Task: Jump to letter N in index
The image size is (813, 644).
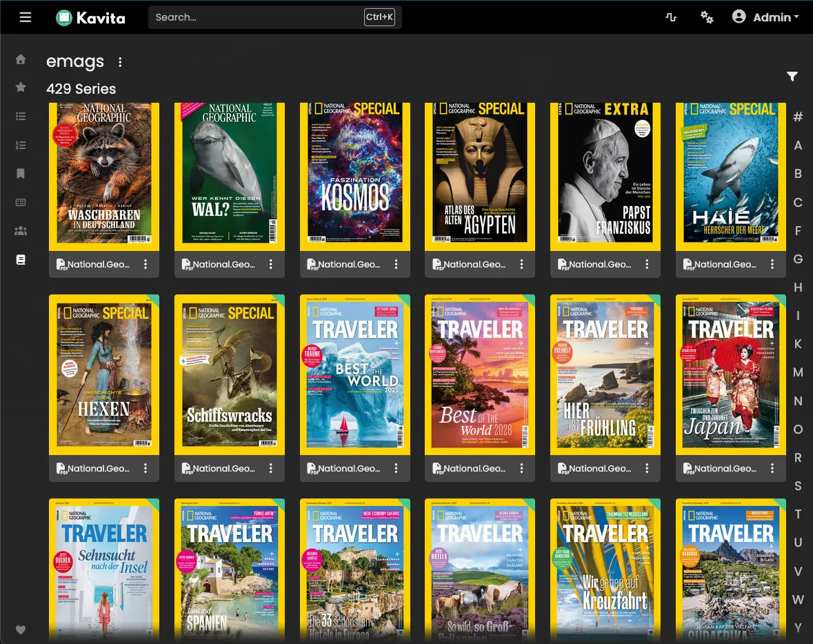Action: point(798,401)
